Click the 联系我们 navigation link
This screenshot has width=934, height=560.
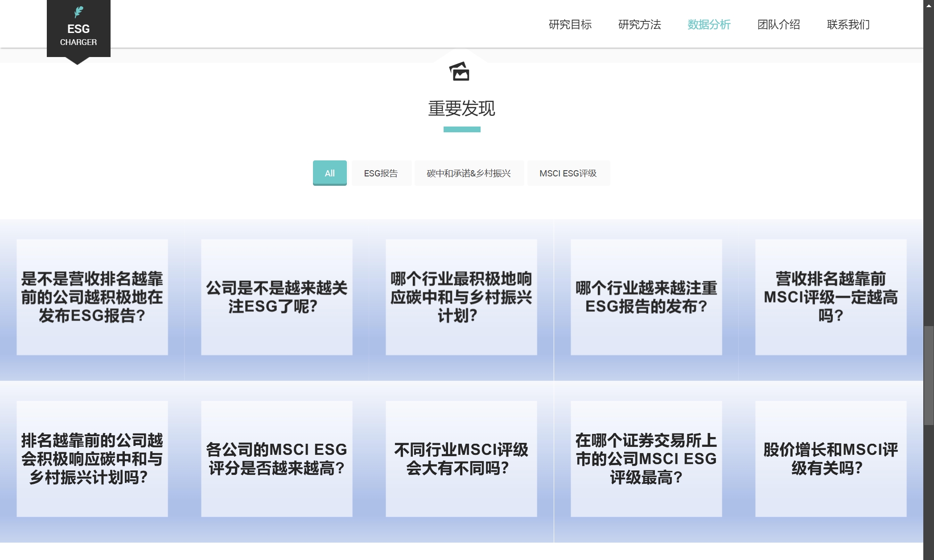pos(848,25)
